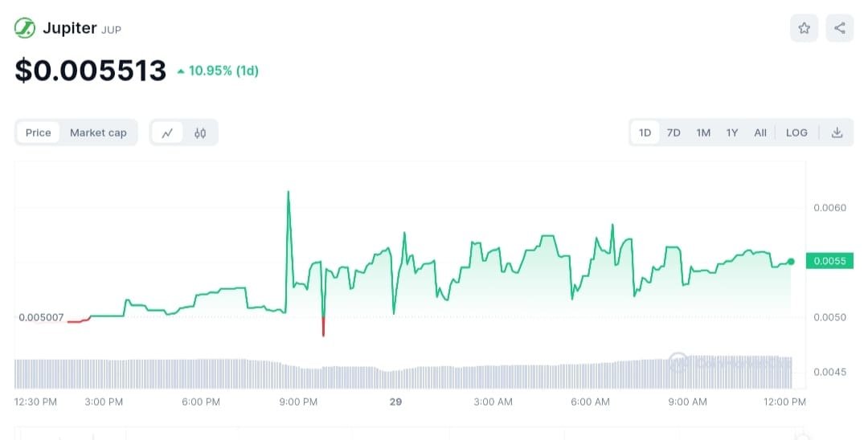Select the Market cap tab
This screenshot has height=440, width=868.
[98, 132]
